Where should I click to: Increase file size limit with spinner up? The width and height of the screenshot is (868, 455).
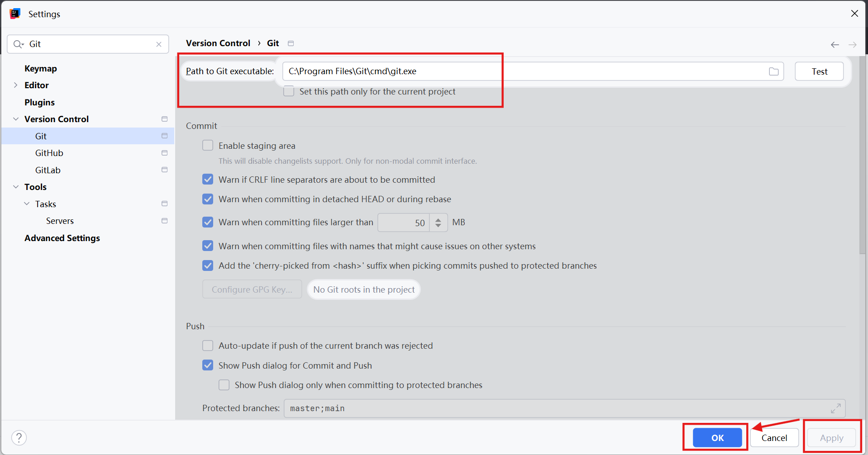pos(438,219)
